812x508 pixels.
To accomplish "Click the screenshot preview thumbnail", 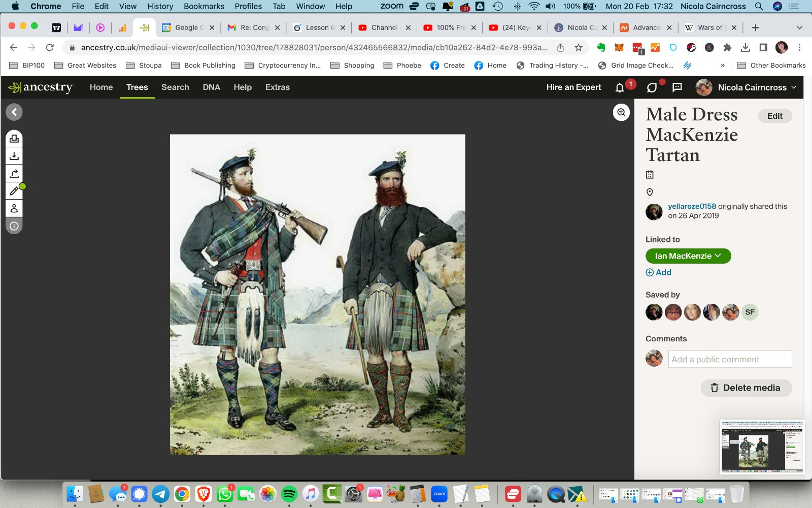I will click(762, 447).
